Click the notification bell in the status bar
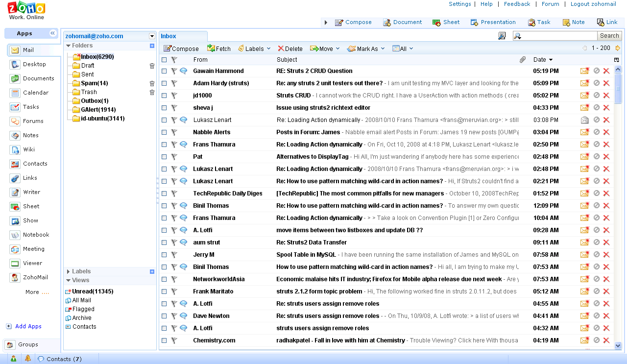This screenshot has width=627, height=364. coord(28,359)
